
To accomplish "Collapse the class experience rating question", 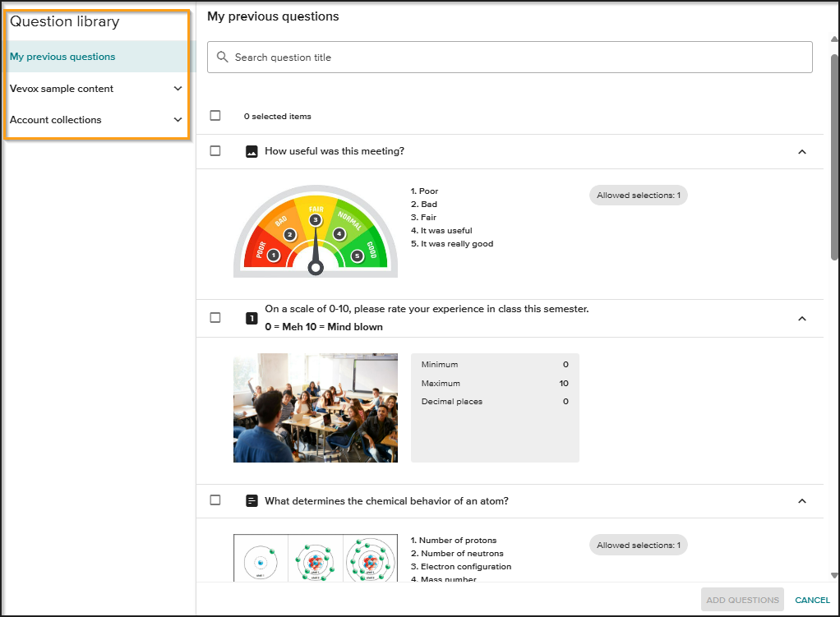I will pos(802,319).
